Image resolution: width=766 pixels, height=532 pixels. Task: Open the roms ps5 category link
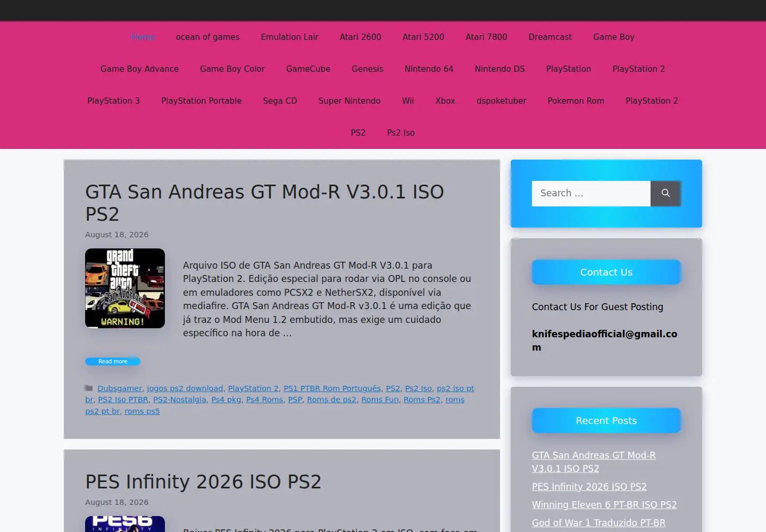click(142, 411)
